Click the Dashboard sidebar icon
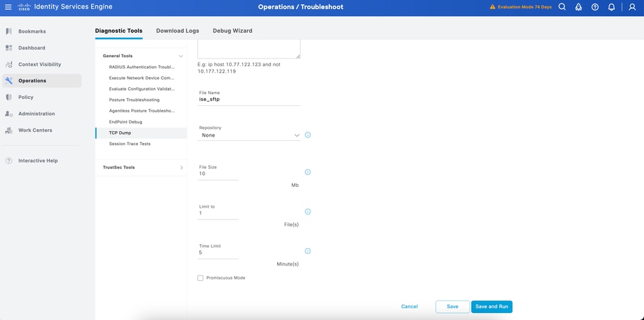The height and width of the screenshot is (320, 644). click(8, 47)
